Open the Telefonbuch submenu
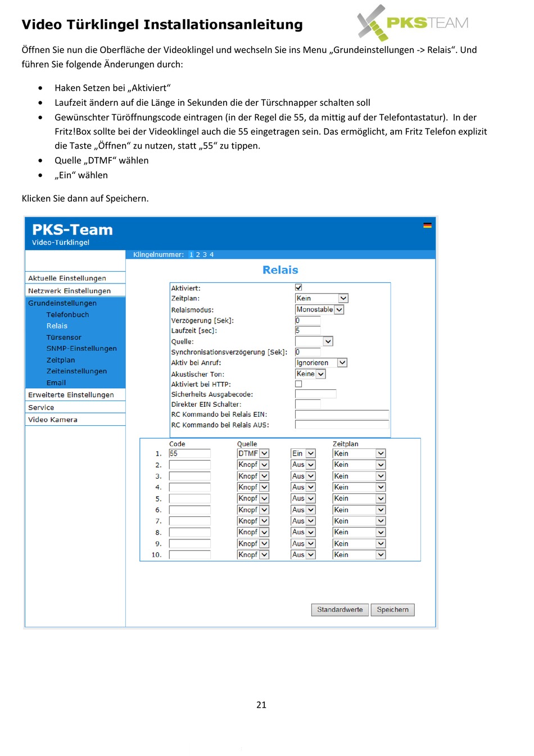 (x=67, y=314)
